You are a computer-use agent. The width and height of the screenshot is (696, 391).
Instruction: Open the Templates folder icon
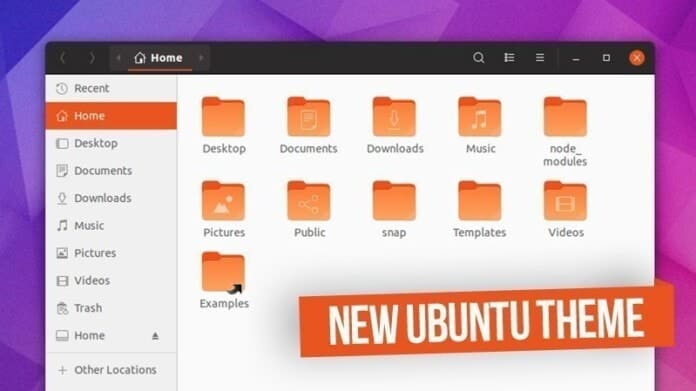[480, 201]
